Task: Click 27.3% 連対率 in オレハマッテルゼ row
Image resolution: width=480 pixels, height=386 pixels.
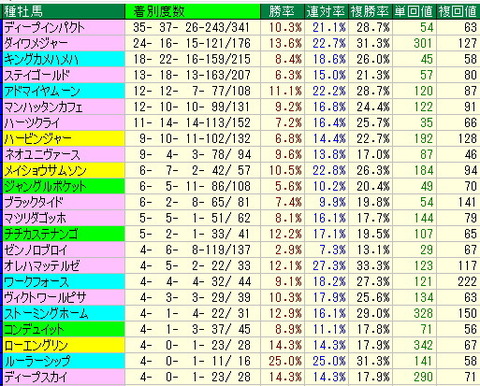Action: tap(329, 266)
